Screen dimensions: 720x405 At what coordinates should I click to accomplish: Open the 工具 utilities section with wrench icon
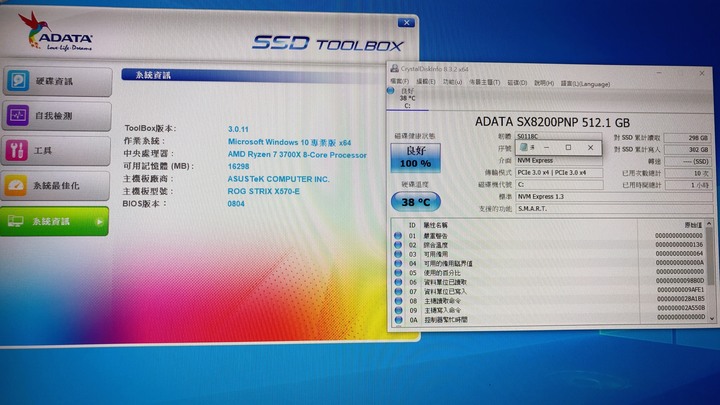[x=56, y=150]
